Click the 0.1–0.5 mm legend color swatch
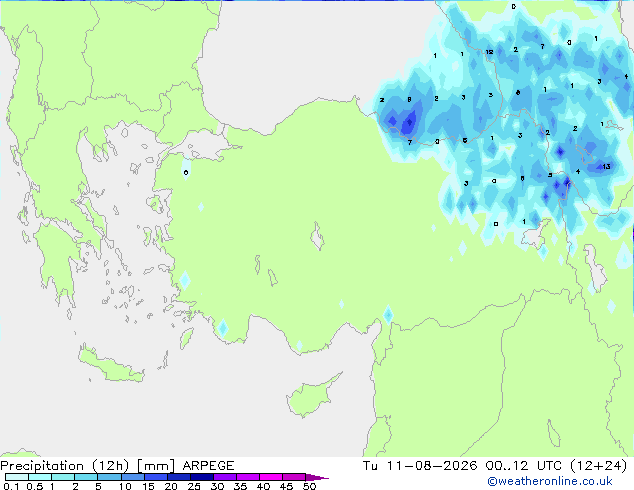The width and height of the screenshot is (634, 490). (17, 477)
